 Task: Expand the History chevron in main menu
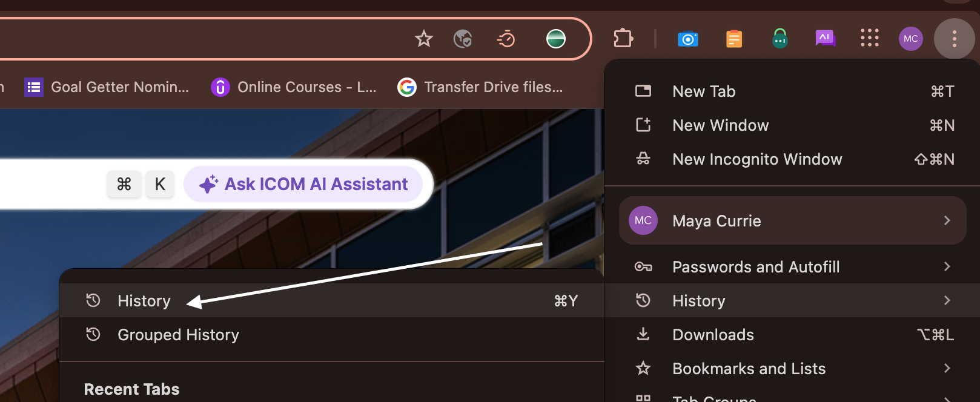click(x=947, y=300)
